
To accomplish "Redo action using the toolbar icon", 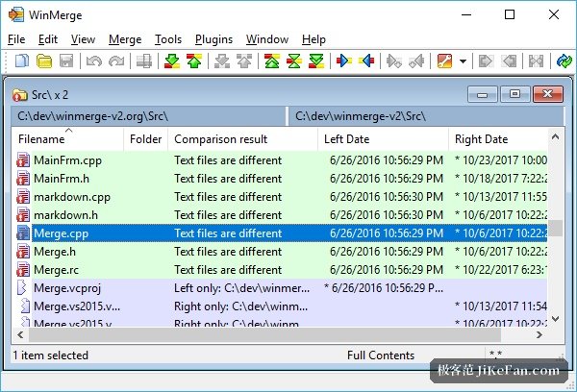I will click(x=116, y=61).
